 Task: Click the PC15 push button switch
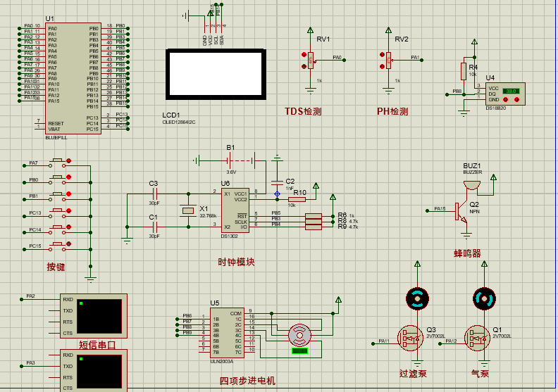tap(57, 246)
